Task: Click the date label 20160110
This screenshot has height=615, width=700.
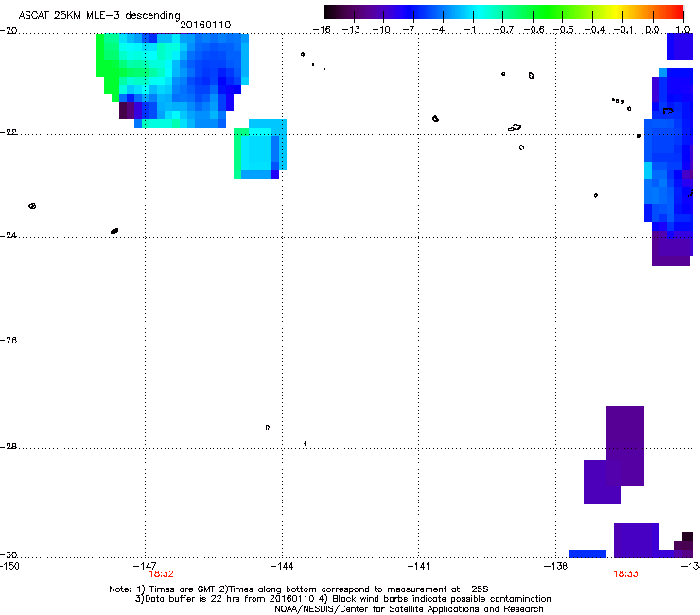Action: click(205, 25)
